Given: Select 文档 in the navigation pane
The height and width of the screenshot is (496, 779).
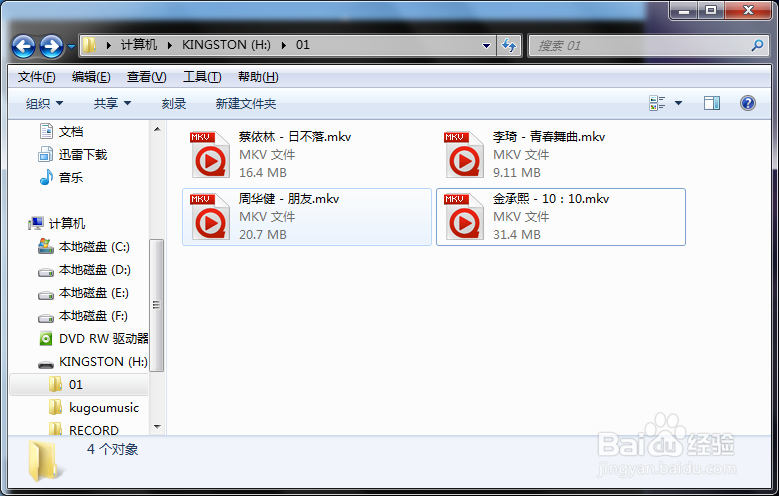Looking at the screenshot, I should pyautogui.click(x=71, y=132).
